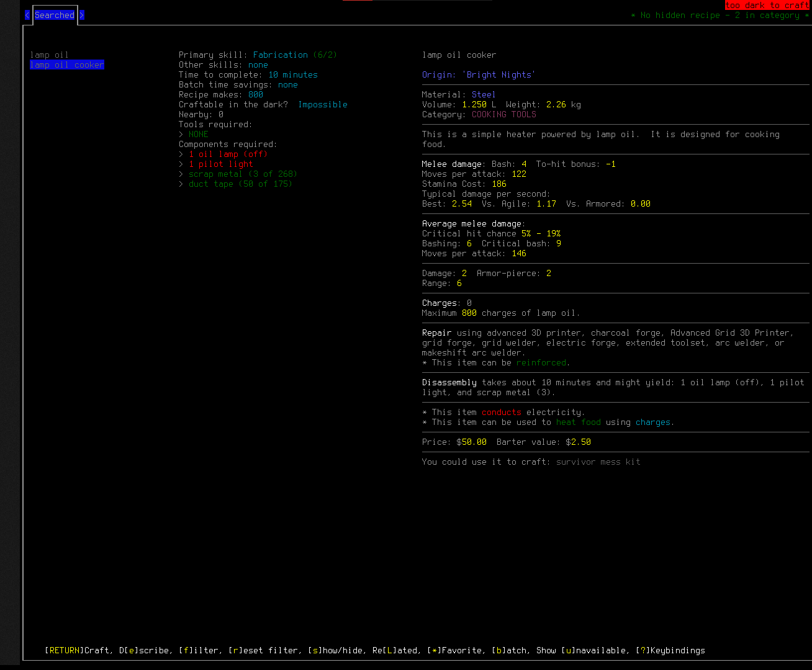Click the '1 oil lamp (off)' component
Image resolution: width=812 pixels, height=670 pixels.
pyautogui.click(x=228, y=154)
